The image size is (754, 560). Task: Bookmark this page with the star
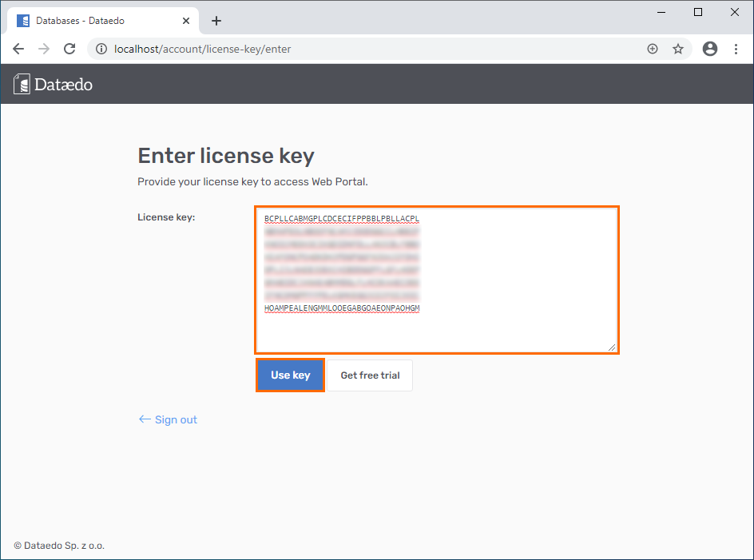coord(678,49)
